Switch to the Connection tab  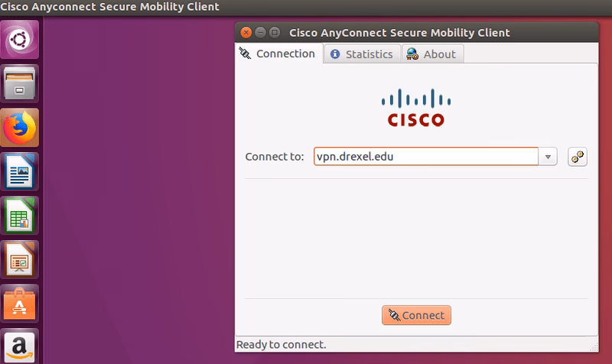[x=278, y=54]
